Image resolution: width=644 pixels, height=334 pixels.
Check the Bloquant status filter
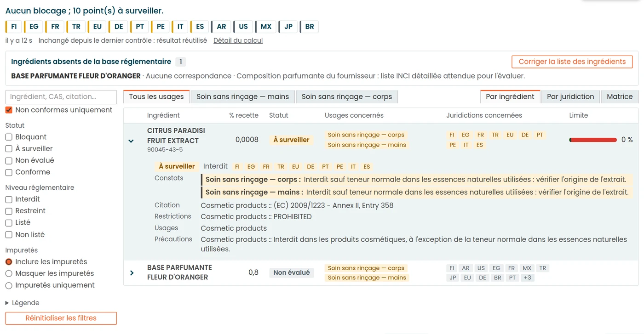click(8, 137)
